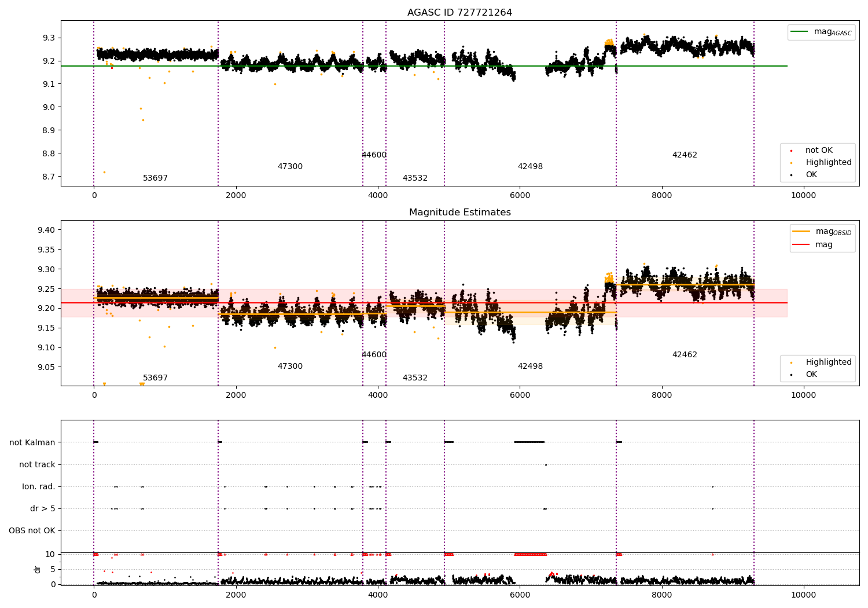Image resolution: width=868 pixels, height=608 pixels.
Task: Click 'Highlighted' legend entry in middle plot
Action: pos(822,362)
